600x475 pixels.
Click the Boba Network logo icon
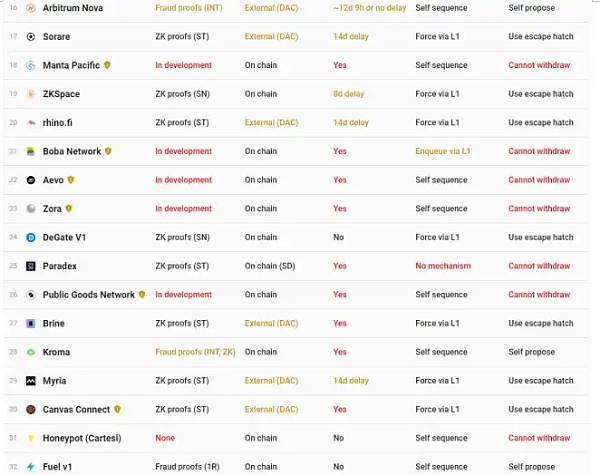(x=31, y=152)
